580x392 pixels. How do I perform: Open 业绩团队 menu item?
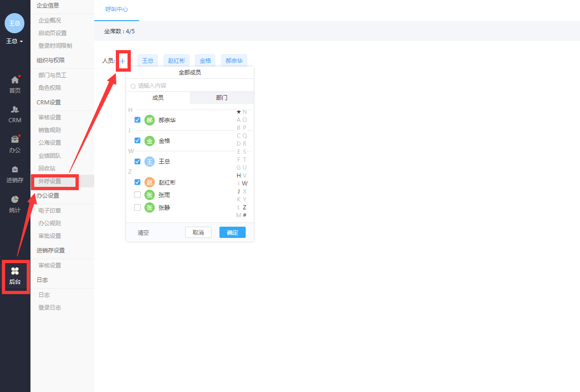[50, 156]
